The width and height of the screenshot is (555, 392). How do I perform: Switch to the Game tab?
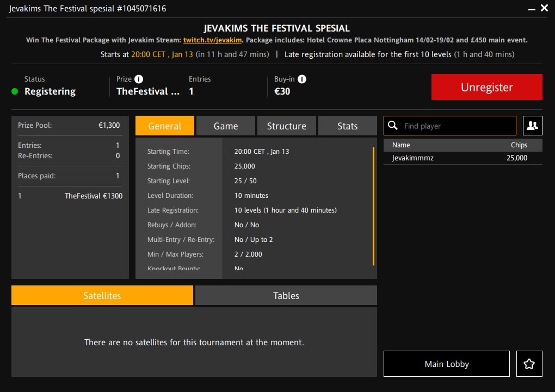point(225,126)
